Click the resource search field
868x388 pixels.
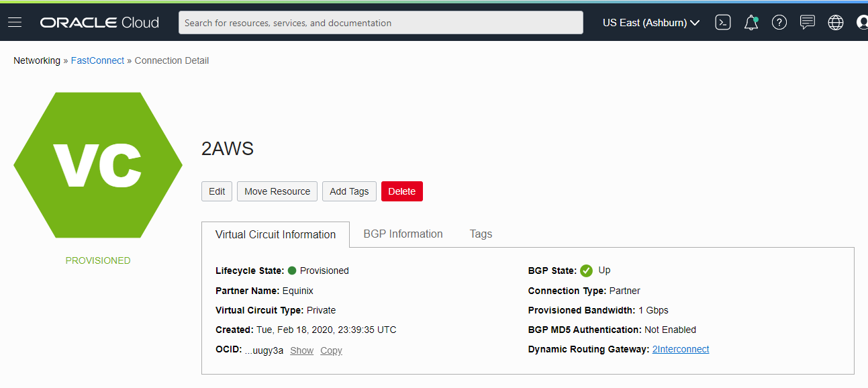point(380,22)
